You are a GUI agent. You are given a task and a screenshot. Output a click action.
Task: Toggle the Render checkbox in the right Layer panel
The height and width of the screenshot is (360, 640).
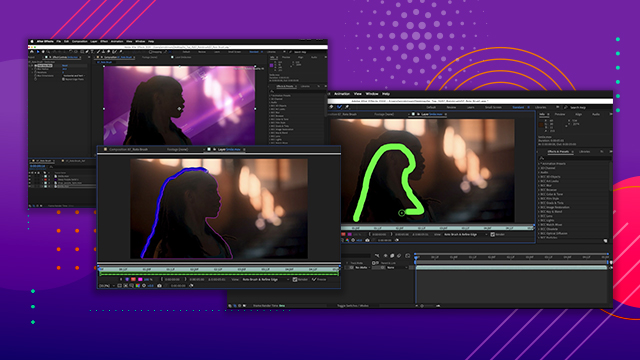click(x=493, y=234)
